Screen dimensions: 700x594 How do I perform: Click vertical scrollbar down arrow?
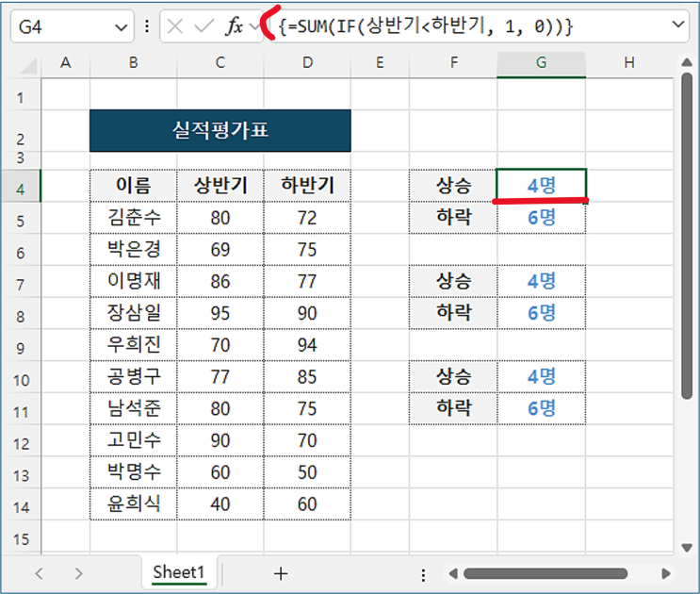click(x=687, y=547)
